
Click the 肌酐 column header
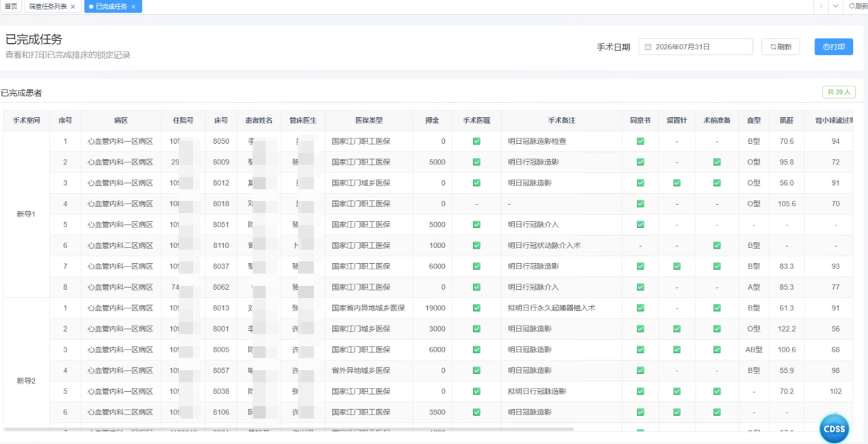(787, 120)
